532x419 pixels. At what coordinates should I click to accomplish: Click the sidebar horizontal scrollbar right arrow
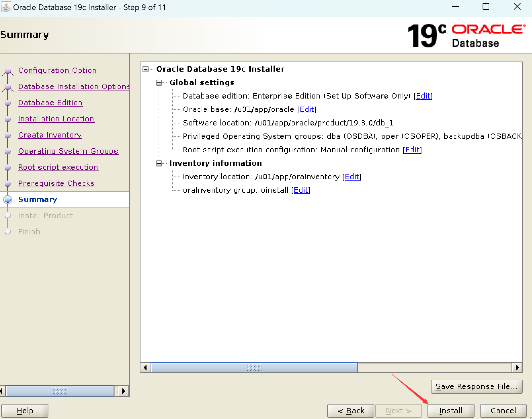pyautogui.click(x=123, y=391)
